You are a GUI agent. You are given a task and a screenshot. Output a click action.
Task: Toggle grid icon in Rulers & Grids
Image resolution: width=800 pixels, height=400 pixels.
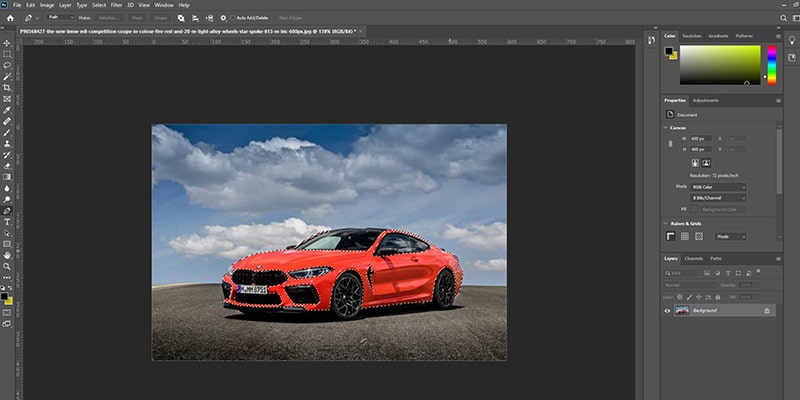click(685, 236)
